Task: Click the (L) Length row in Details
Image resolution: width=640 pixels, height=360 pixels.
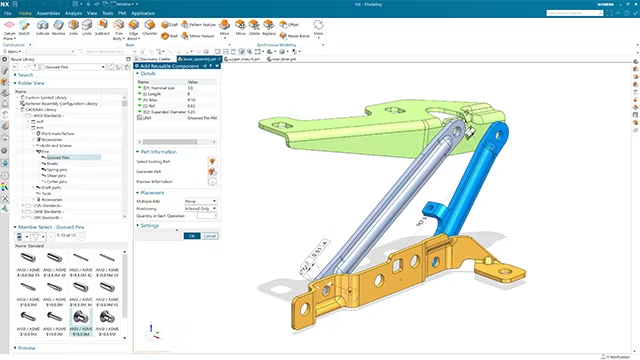Action: 177,94
